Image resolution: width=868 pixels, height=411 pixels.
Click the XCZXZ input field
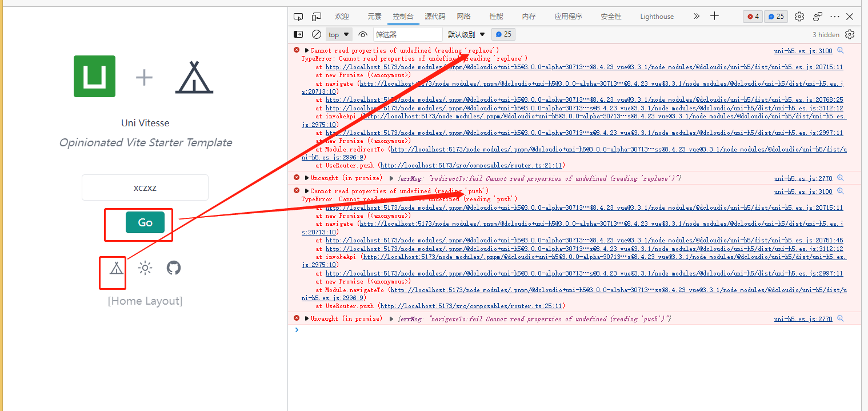pyautogui.click(x=145, y=187)
